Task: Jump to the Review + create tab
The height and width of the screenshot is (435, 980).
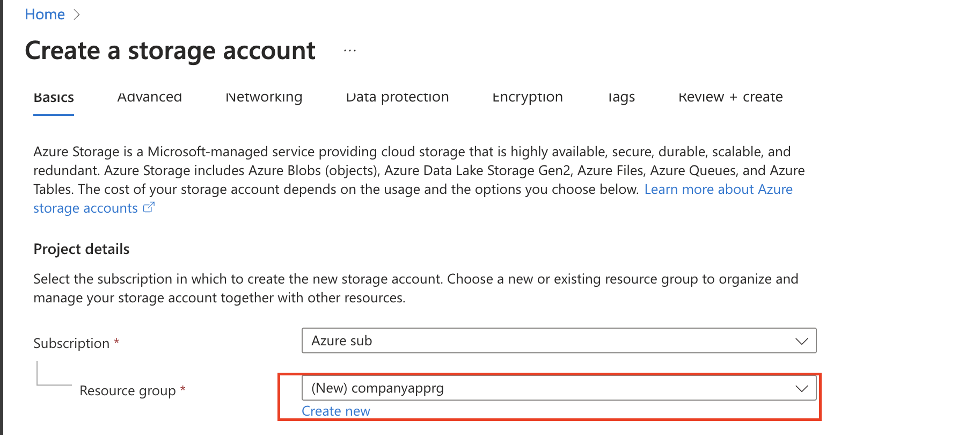Action: [730, 98]
